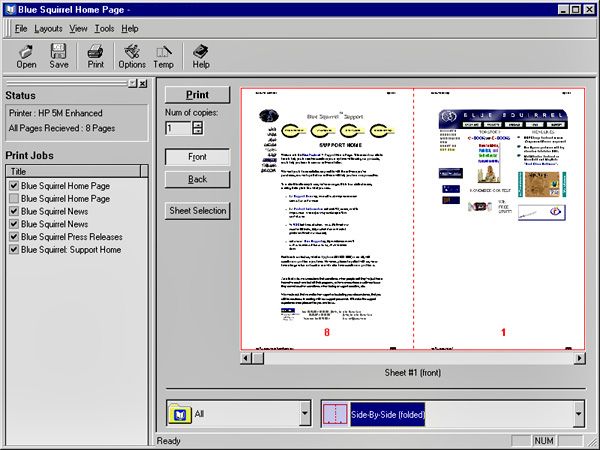
Task: Click the Print printer icon in toolbar
Action: (x=95, y=51)
